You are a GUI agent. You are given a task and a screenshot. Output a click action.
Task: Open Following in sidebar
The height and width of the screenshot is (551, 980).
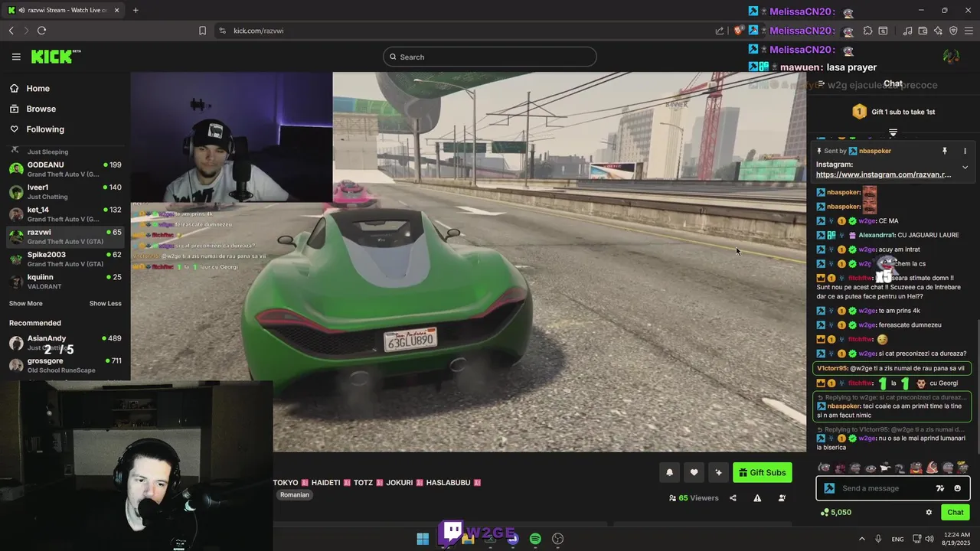(45, 129)
